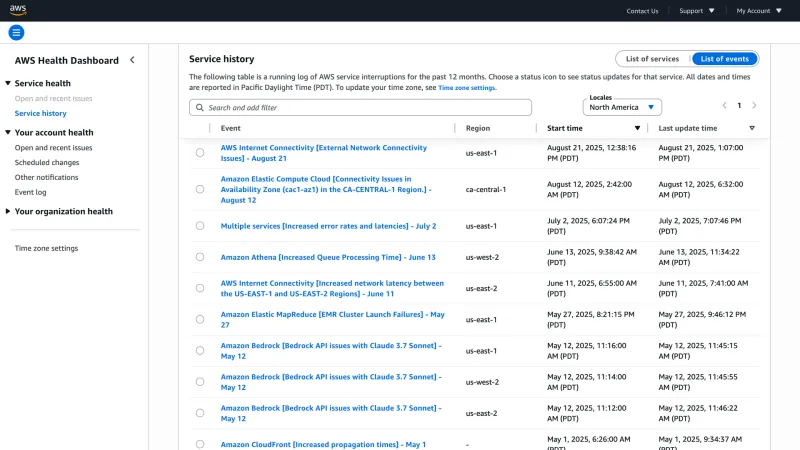Collapse the AWS Health Dashboard sidebar
Image resolution: width=800 pixels, height=450 pixels.
133,60
